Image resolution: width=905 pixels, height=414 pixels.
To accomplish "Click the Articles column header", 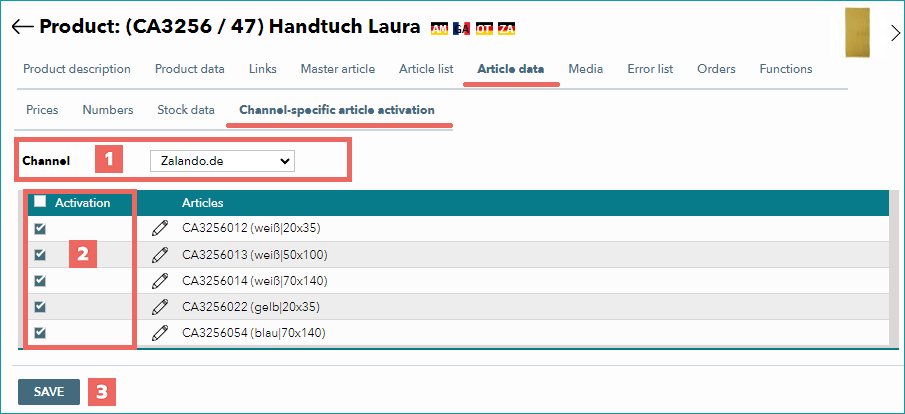I will pos(203,203).
